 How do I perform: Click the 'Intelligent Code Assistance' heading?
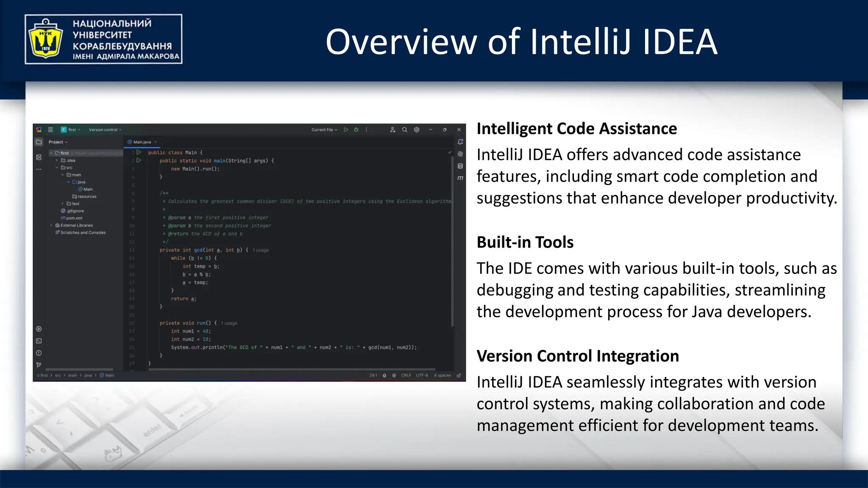pyautogui.click(x=577, y=129)
